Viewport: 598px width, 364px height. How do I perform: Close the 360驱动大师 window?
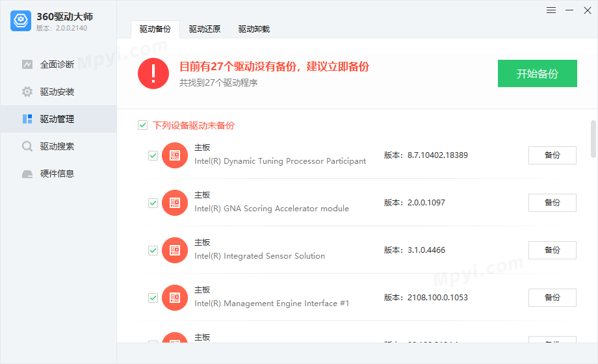[x=588, y=10]
